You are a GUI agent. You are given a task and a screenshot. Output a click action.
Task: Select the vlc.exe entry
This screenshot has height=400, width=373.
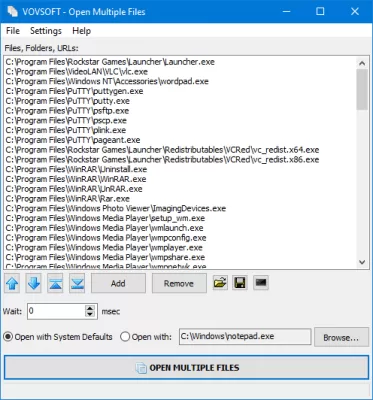(x=76, y=72)
